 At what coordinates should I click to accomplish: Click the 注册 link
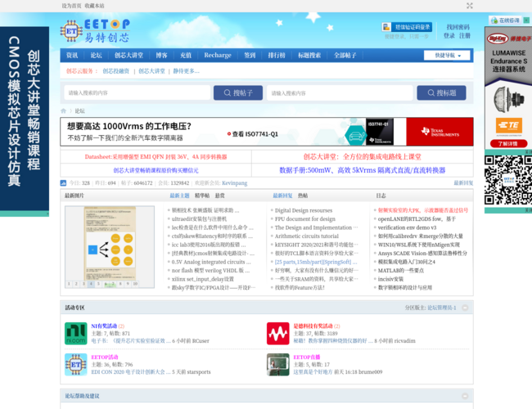pyautogui.click(x=465, y=36)
